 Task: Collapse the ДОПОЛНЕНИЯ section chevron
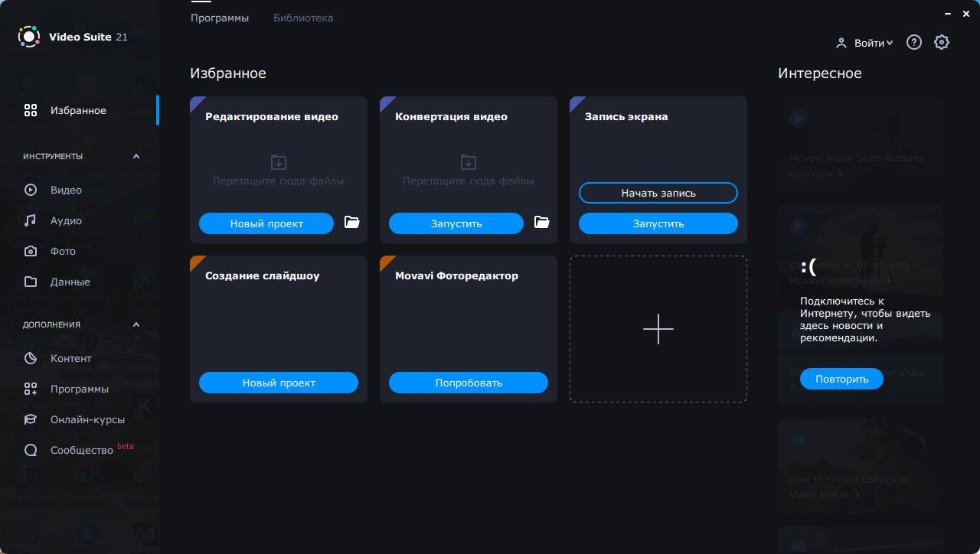click(136, 324)
